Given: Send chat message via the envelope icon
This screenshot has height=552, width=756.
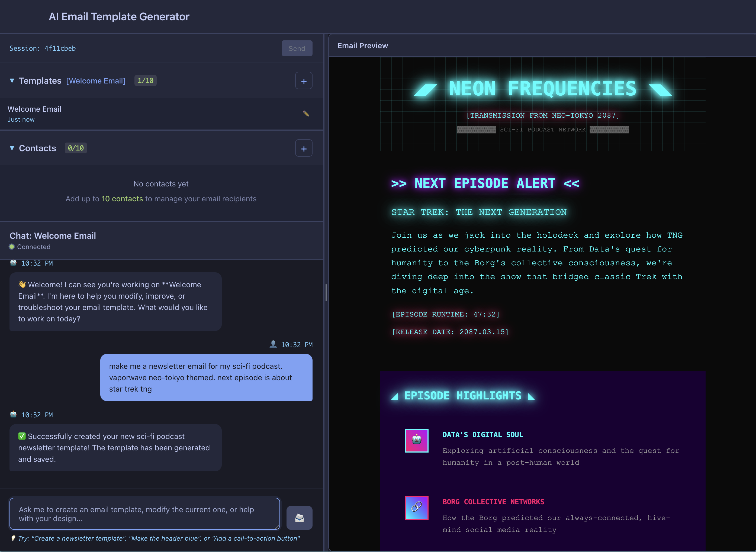Looking at the screenshot, I should coord(299,518).
